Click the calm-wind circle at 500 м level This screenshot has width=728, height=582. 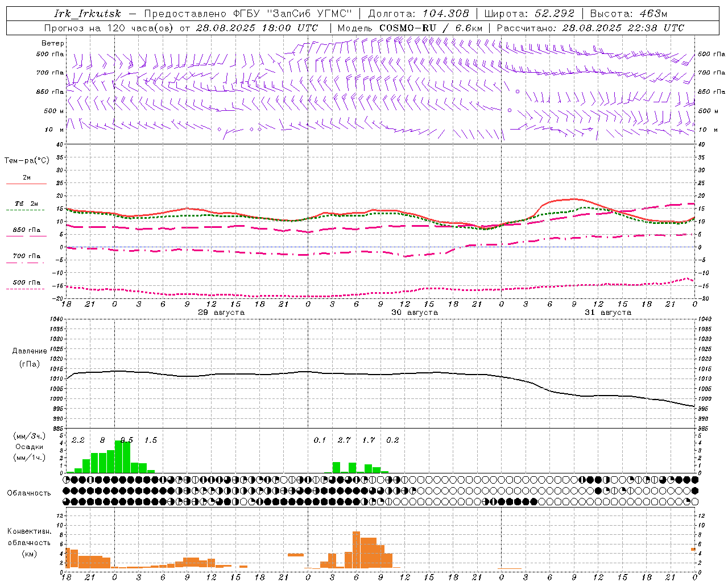pyautogui.click(x=510, y=110)
